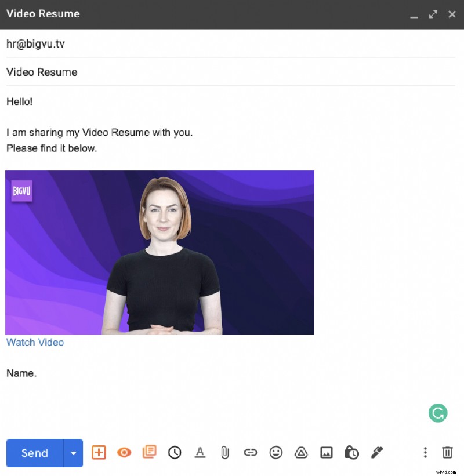Click the hr@bigvu.tv recipient field

pyautogui.click(x=35, y=43)
